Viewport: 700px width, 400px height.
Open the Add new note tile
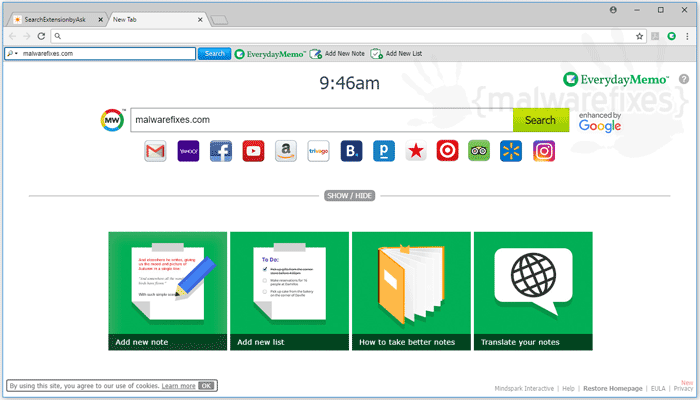pos(167,291)
